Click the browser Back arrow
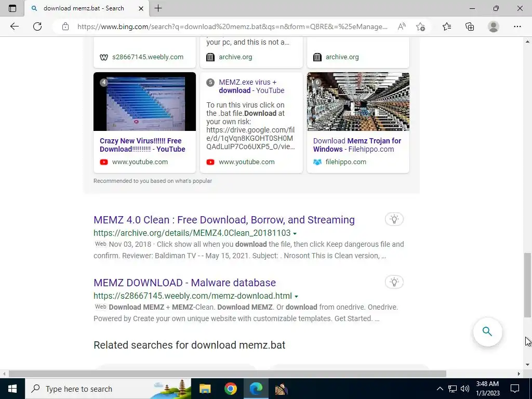Screen dimensions: 532x399 [x=14, y=26]
